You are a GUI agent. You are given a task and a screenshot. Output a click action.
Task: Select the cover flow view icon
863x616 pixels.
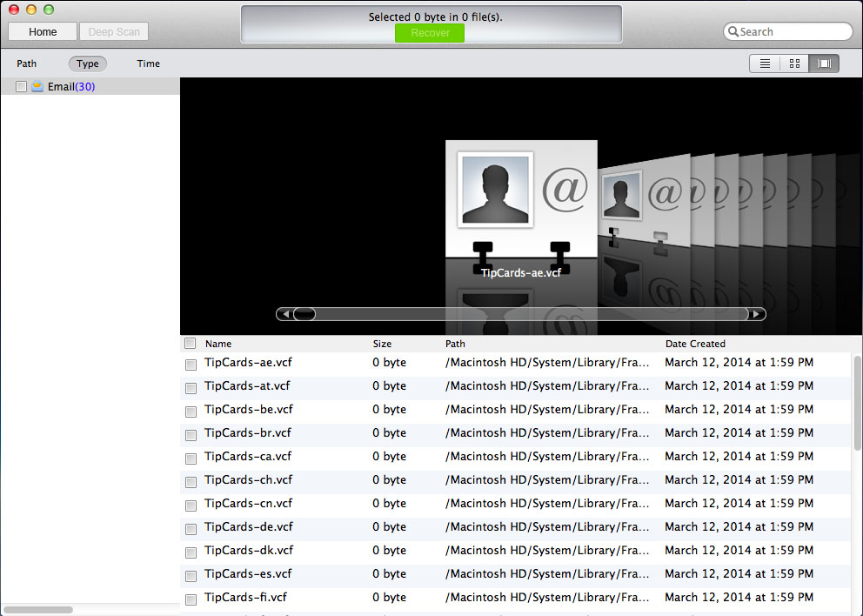point(824,64)
